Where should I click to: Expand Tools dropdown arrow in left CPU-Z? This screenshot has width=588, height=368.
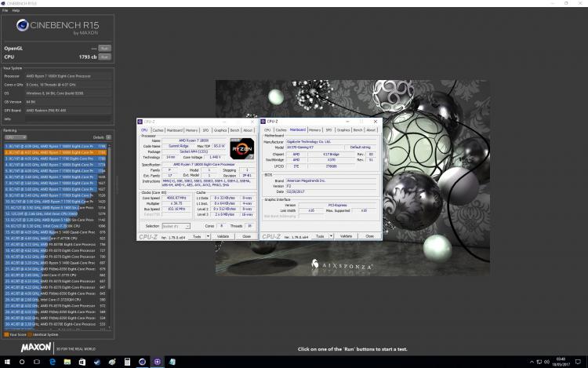[x=208, y=236]
